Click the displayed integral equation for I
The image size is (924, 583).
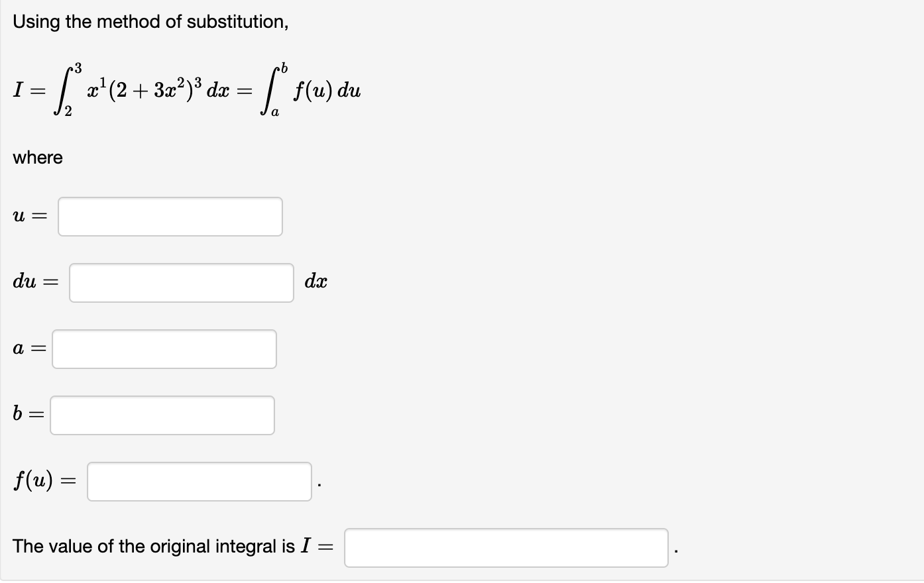pos(186,89)
